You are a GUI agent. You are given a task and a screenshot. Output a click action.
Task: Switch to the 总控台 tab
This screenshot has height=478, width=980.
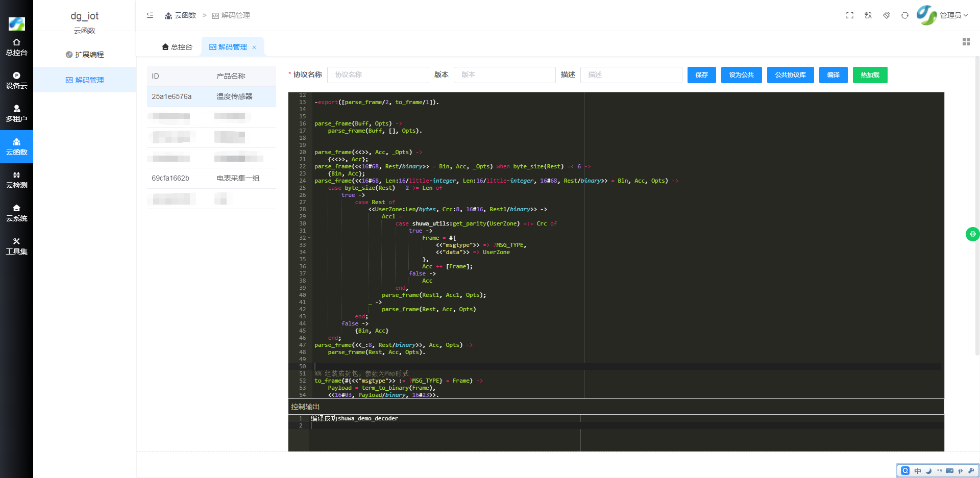point(177,47)
